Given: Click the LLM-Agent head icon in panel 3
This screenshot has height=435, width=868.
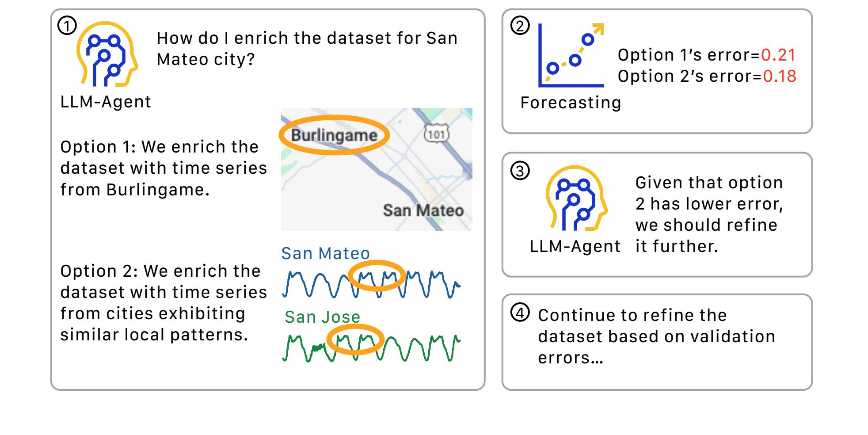Looking at the screenshot, I should (577, 198).
